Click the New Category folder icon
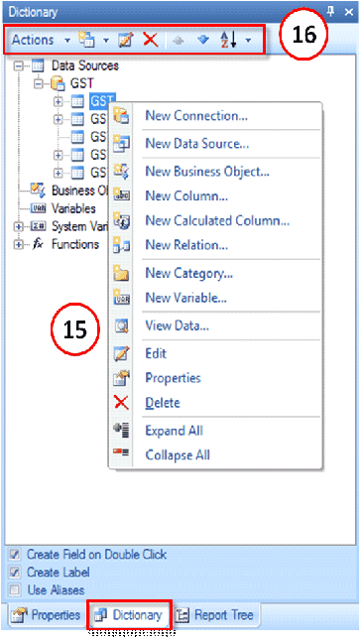This screenshot has width=362, height=644. [121, 273]
